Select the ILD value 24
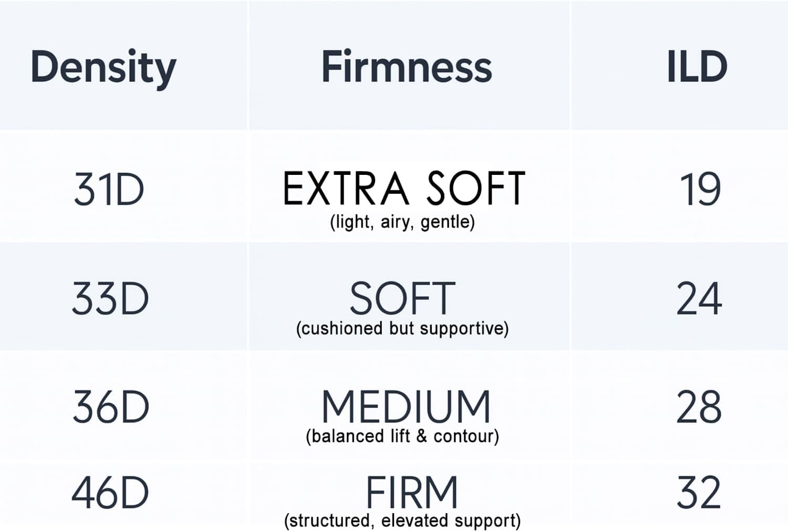This screenshot has width=788, height=532. (x=699, y=298)
